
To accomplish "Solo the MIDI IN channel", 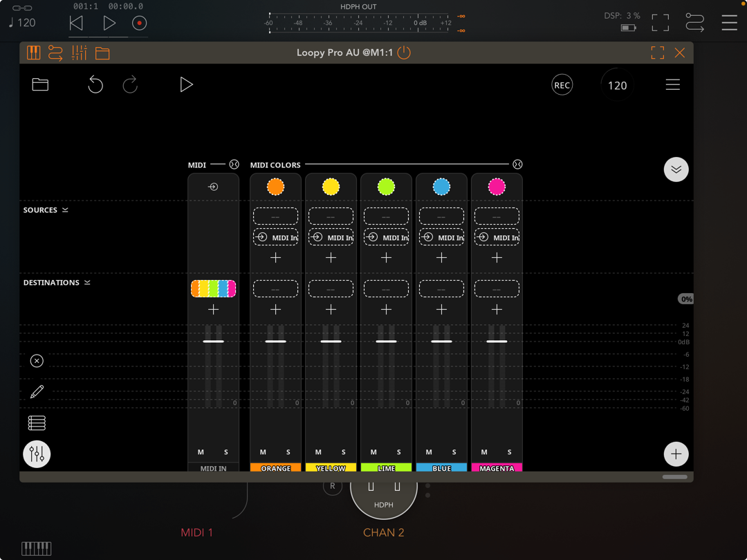I will point(225,452).
